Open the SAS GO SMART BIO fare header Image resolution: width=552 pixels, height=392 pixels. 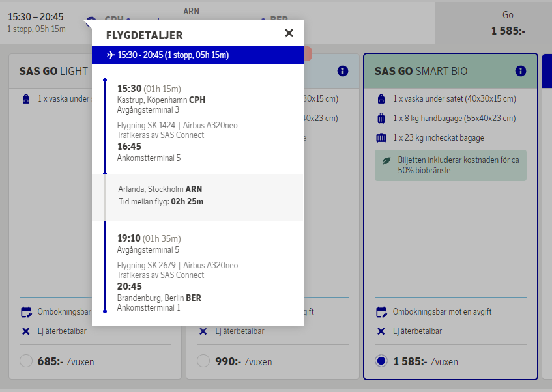coord(430,71)
